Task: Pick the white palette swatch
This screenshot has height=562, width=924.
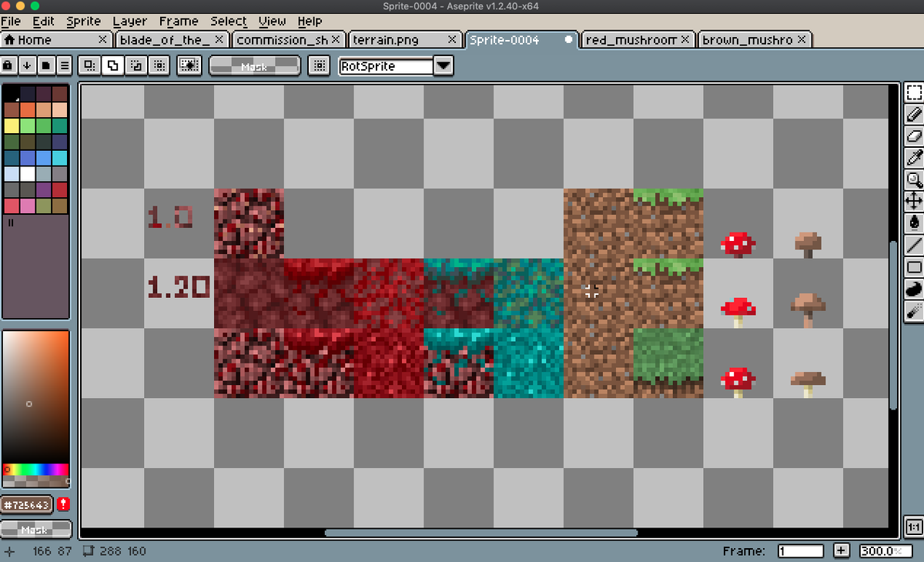Action: pos(28,174)
